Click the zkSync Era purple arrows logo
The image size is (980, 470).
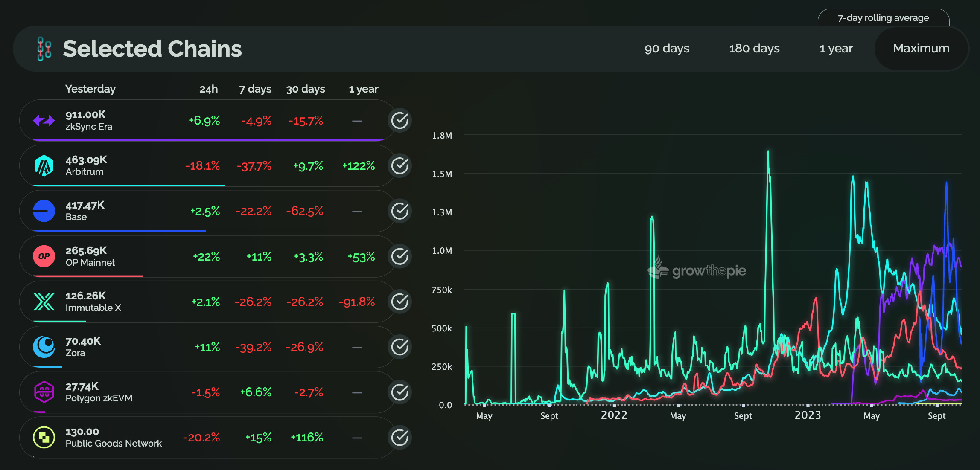44,121
